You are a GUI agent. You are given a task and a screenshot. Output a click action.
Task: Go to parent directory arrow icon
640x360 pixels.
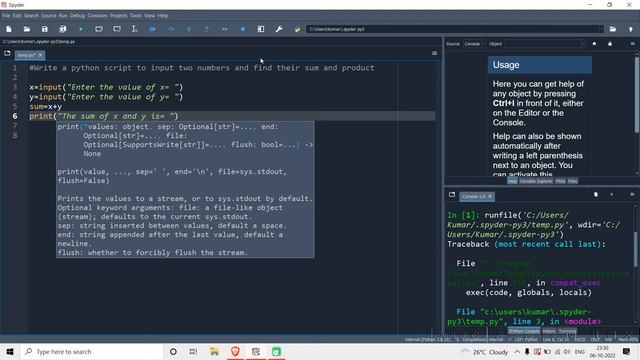(x=631, y=29)
